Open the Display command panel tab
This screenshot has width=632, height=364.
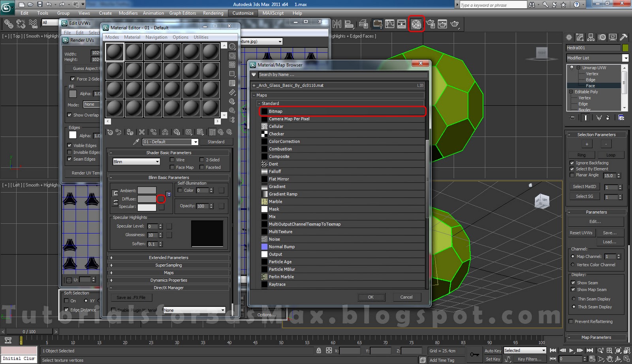pos(613,38)
